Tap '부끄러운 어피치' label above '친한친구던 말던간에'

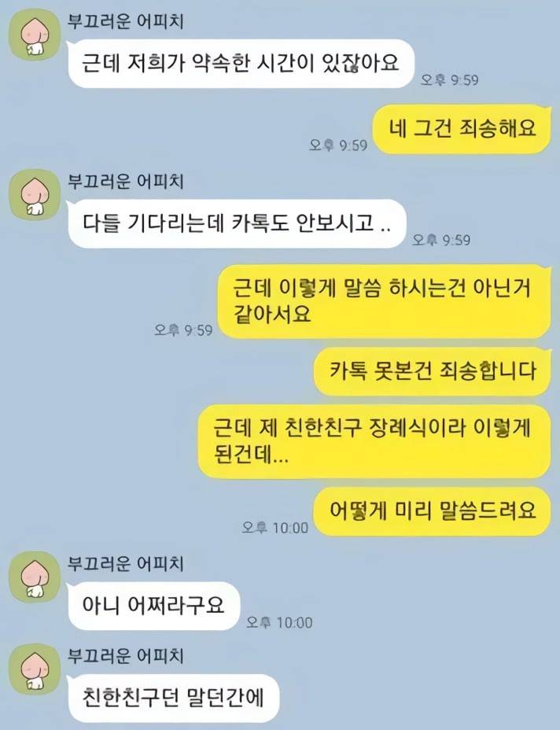126,655
